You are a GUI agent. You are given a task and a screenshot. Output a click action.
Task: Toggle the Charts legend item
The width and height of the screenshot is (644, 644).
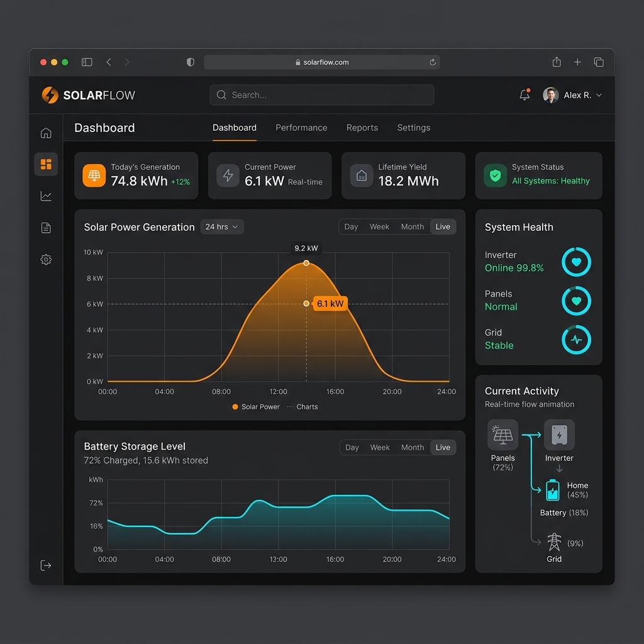[x=303, y=407]
